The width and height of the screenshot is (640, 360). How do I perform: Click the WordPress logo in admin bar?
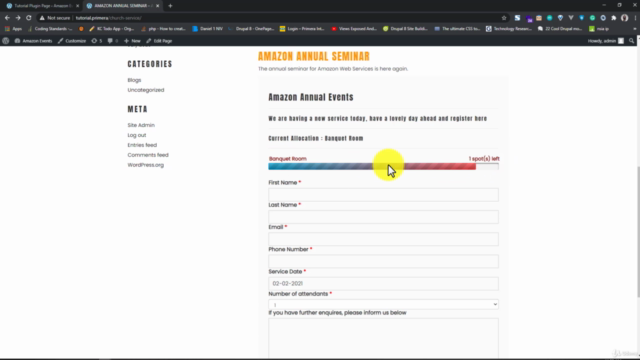[6, 41]
